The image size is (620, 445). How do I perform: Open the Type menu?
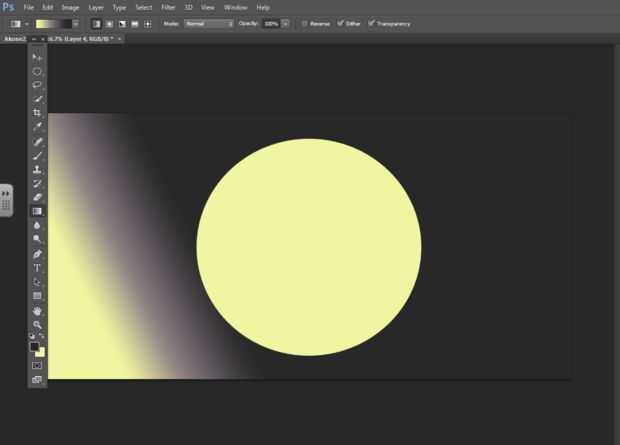point(119,8)
